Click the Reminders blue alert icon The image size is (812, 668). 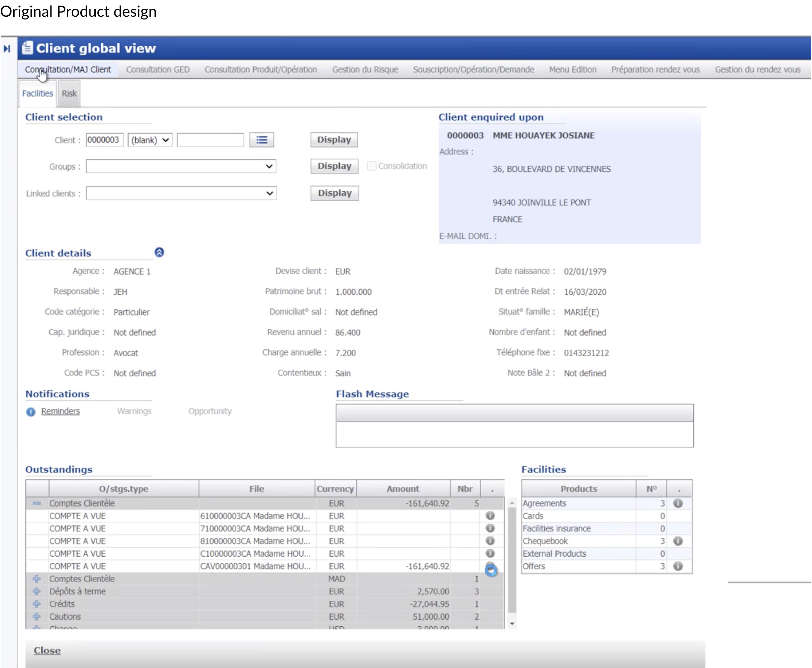click(x=31, y=412)
